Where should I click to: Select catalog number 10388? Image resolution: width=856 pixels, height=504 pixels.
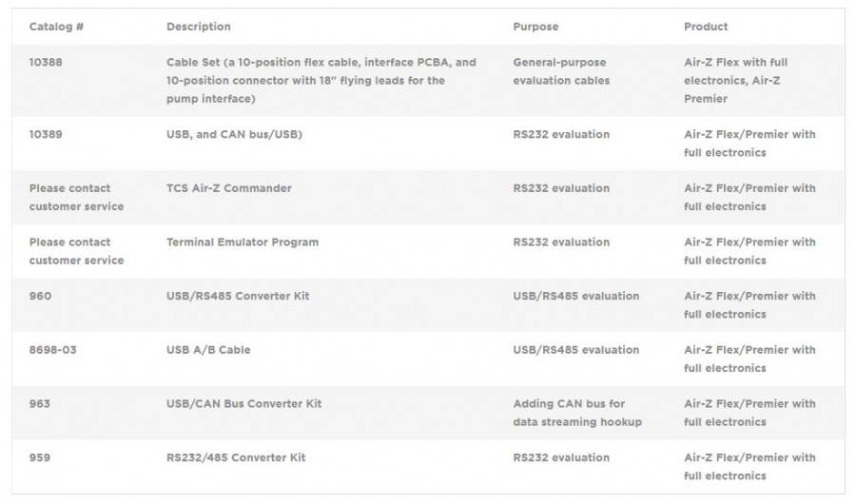click(46, 63)
